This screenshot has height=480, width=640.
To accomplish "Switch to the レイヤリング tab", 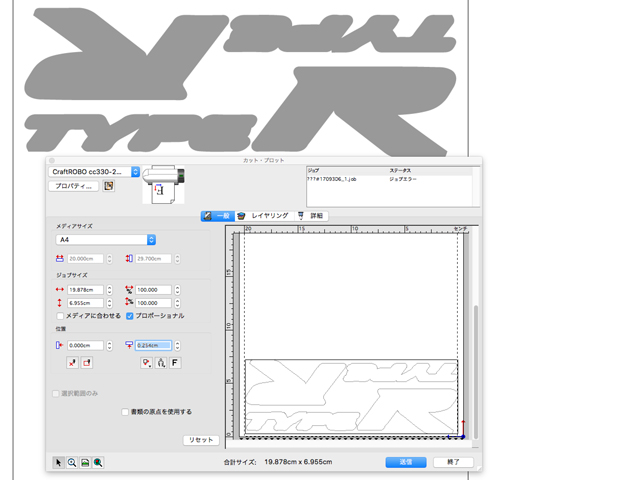I will click(x=264, y=216).
